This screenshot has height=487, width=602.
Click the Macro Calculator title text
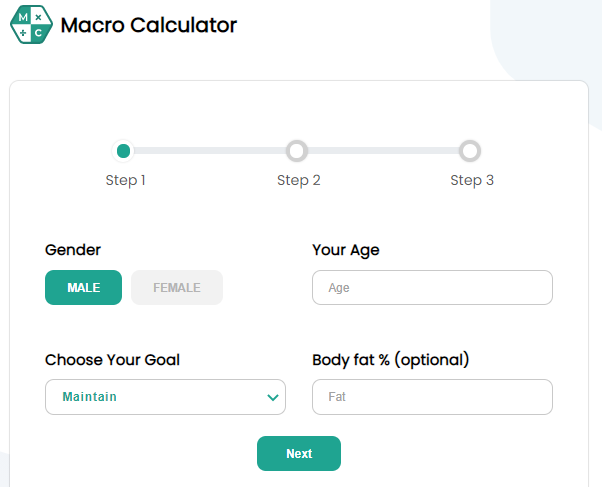(x=149, y=25)
